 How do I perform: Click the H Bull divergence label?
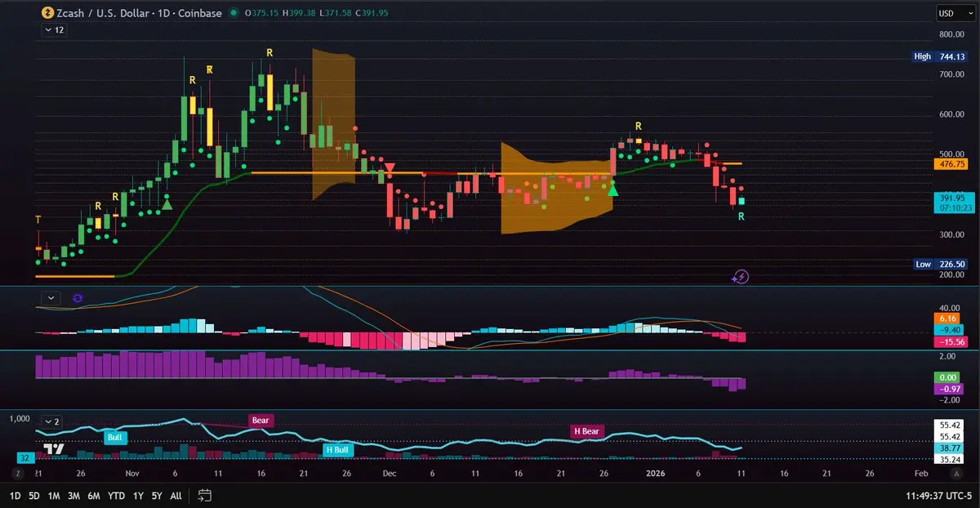(x=336, y=449)
